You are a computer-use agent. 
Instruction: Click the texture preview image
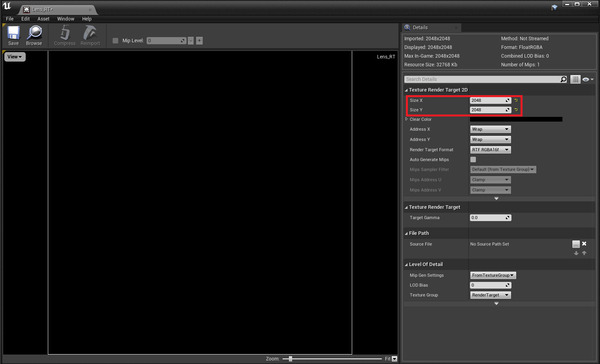200,202
